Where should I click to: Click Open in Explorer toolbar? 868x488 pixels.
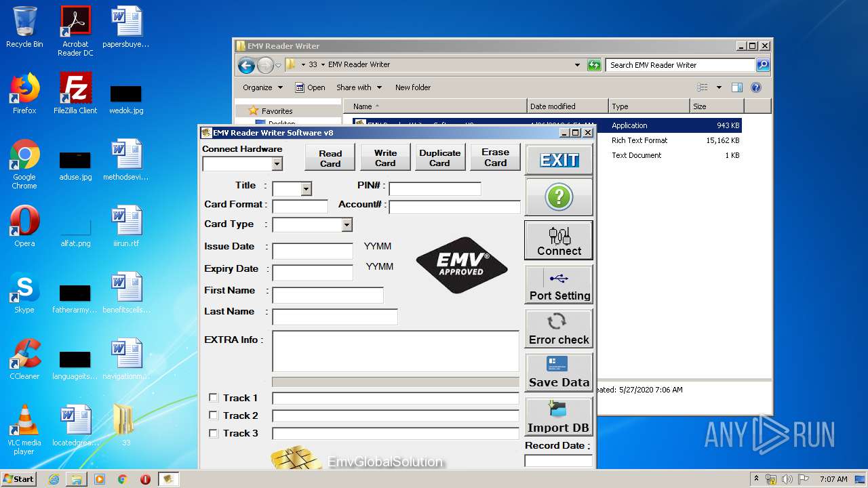tap(310, 87)
